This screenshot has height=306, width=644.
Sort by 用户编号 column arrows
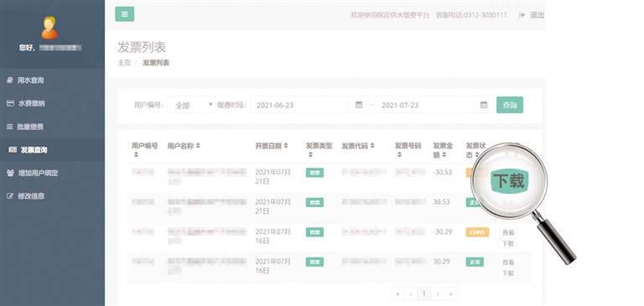point(136,155)
